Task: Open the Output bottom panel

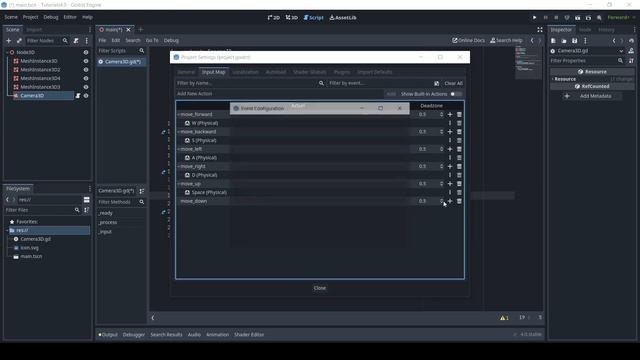Action: (108, 335)
